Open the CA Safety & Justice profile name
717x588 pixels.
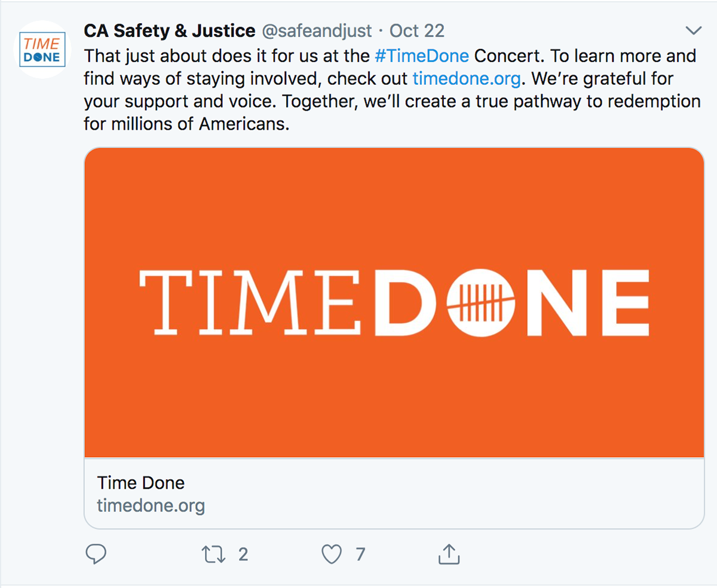(x=170, y=30)
